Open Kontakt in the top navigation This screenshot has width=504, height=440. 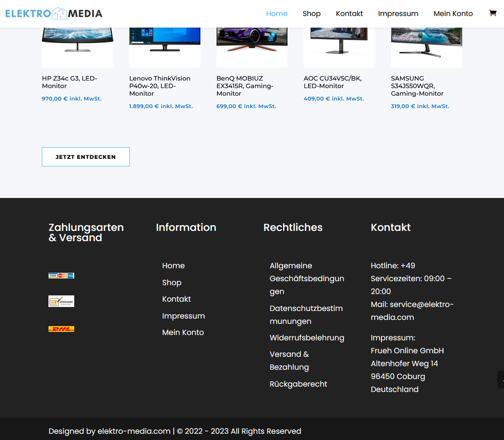tap(349, 13)
